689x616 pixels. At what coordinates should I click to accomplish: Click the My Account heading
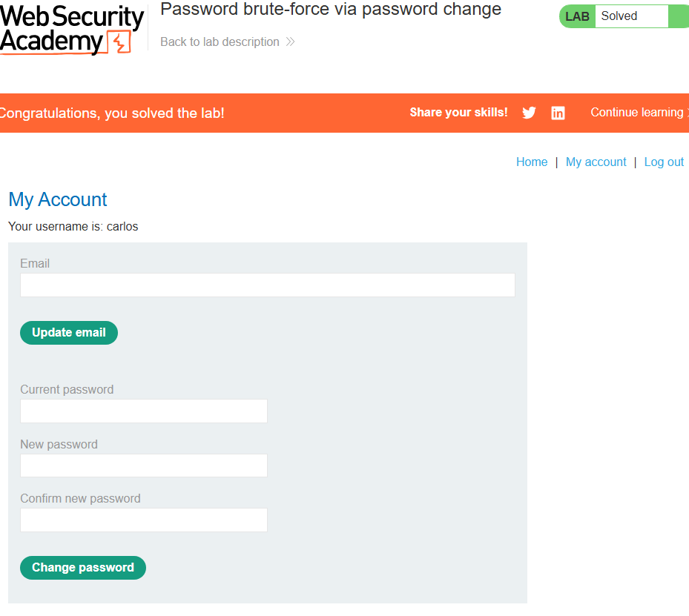(x=58, y=199)
